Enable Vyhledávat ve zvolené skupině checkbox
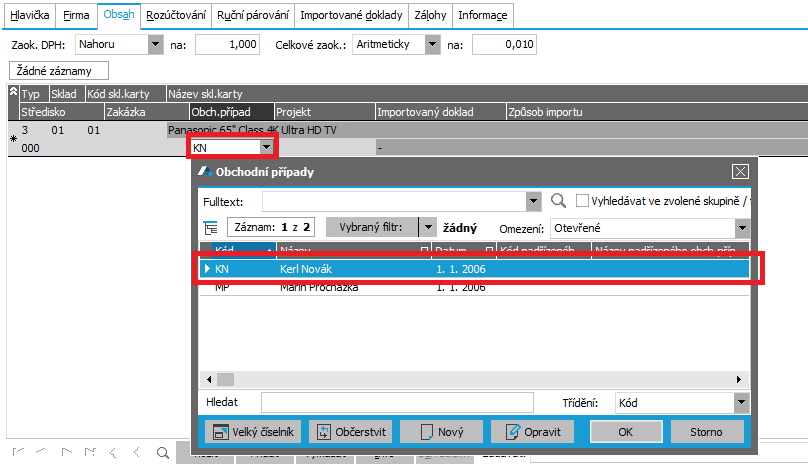 click(582, 201)
